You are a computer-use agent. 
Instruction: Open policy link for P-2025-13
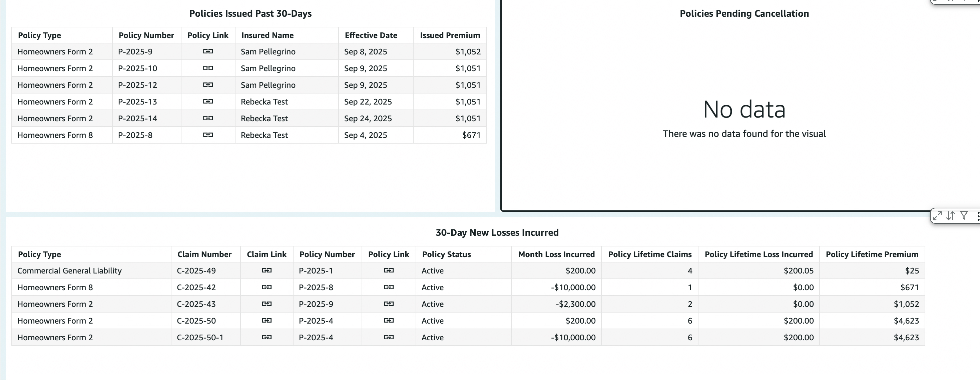coord(208,102)
